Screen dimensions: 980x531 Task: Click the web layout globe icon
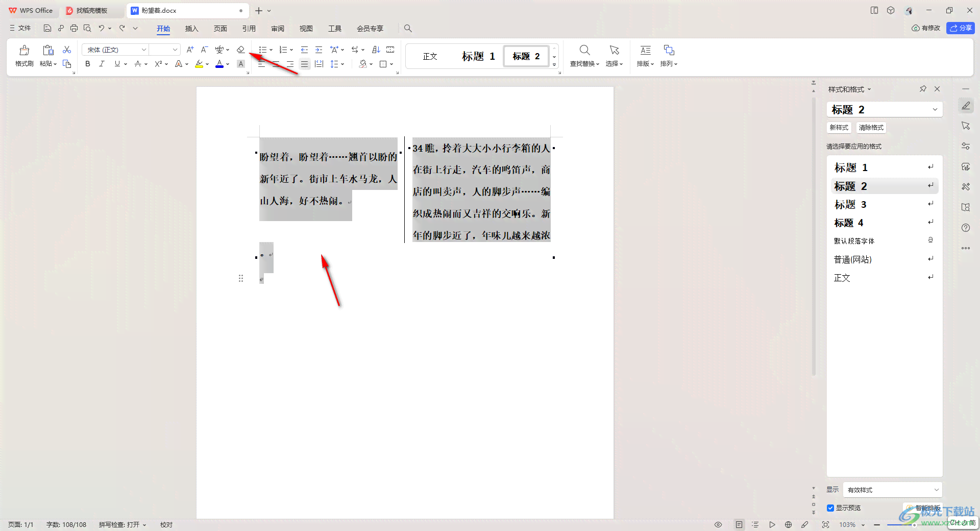tap(788, 524)
